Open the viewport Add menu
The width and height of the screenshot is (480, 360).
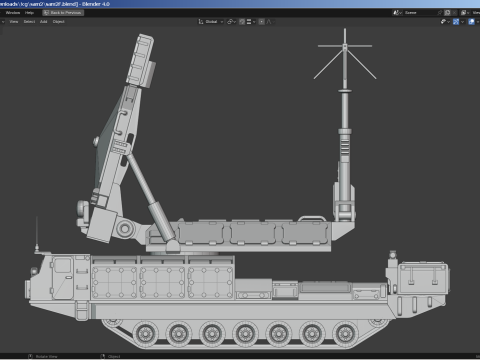(x=43, y=22)
